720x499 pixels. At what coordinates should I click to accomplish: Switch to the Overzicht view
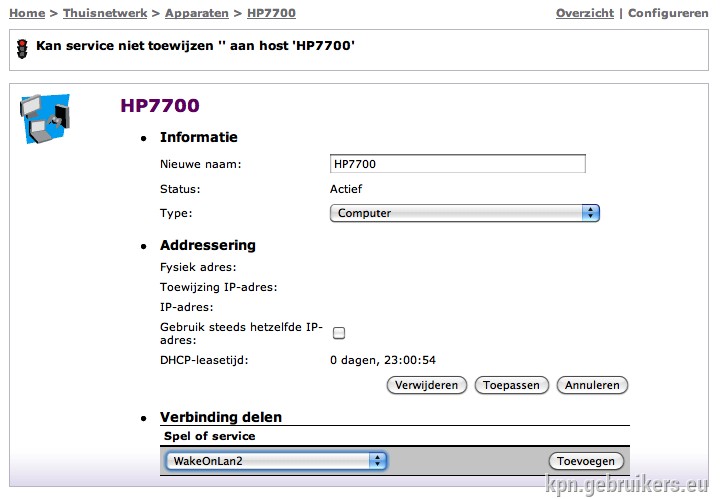click(x=585, y=13)
